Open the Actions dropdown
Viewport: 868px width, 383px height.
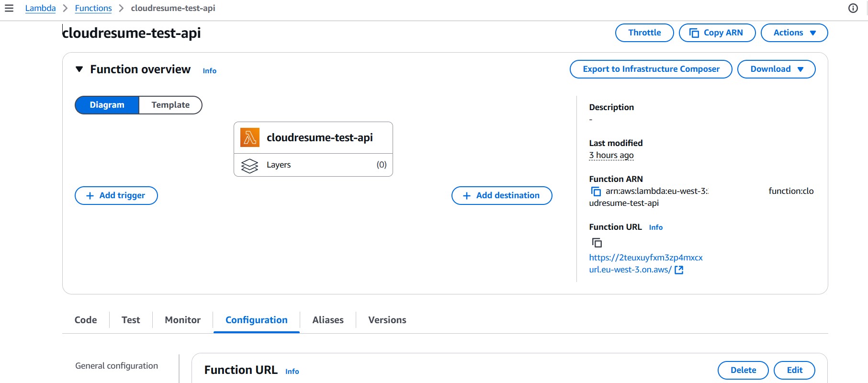pos(794,33)
